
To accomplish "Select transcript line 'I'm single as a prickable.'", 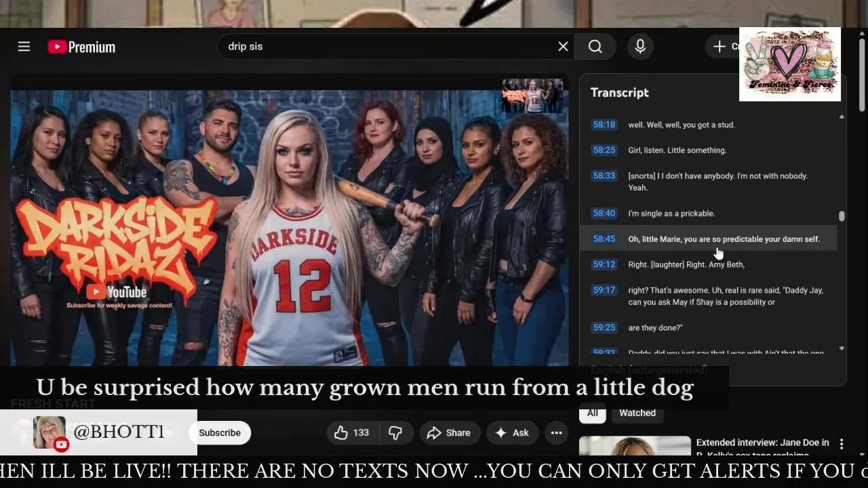I will pyautogui.click(x=671, y=213).
